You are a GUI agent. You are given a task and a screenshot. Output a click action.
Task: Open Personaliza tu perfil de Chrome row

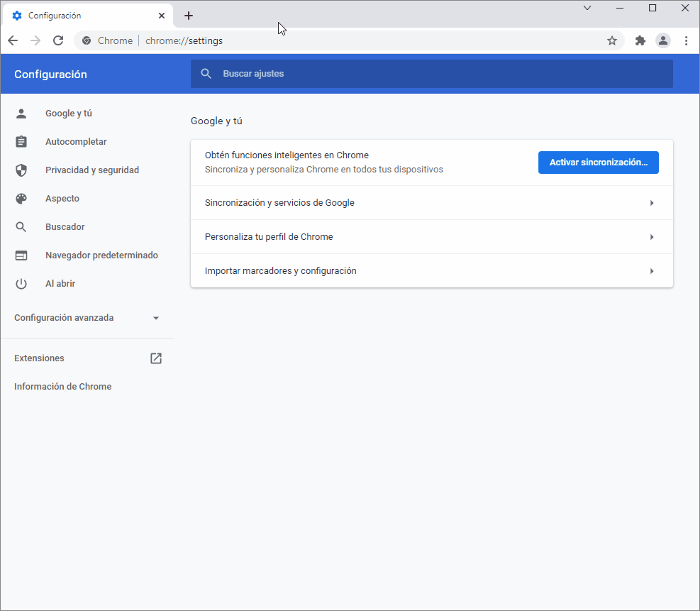(x=432, y=237)
